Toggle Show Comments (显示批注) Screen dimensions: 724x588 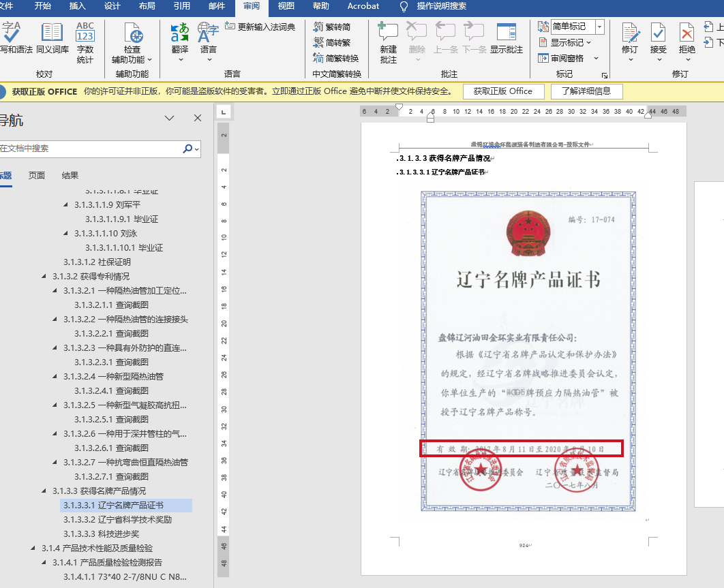(x=507, y=38)
